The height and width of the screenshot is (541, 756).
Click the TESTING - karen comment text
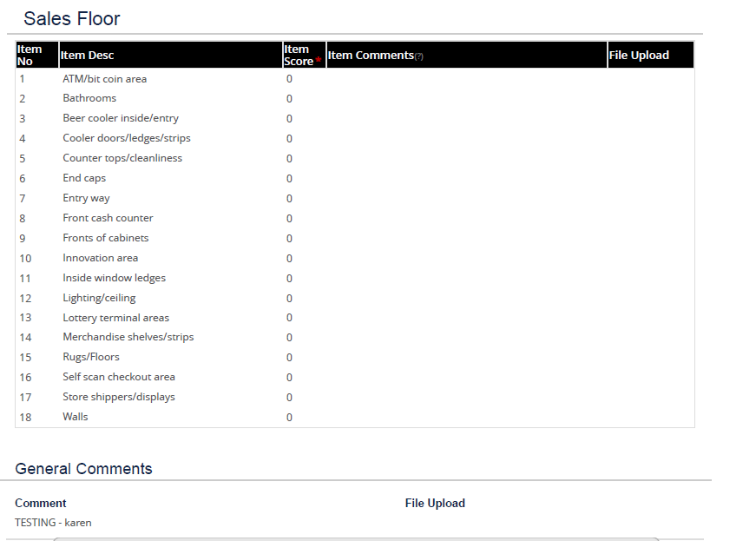pos(53,523)
